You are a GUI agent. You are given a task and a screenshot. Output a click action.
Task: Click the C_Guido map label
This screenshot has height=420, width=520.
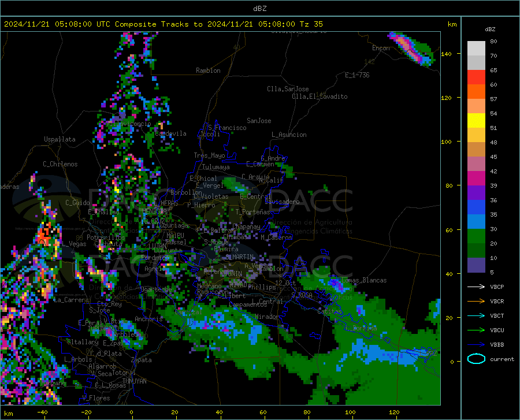click(x=77, y=203)
